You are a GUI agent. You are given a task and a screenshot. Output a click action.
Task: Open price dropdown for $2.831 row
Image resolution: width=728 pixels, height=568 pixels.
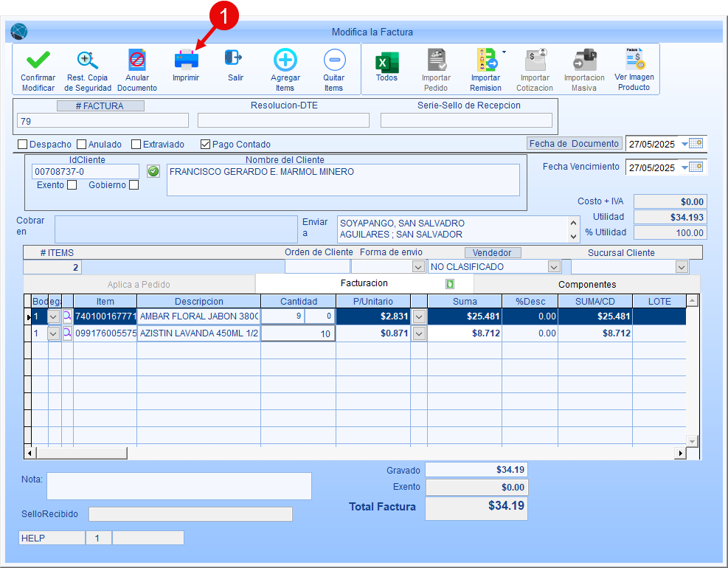[x=419, y=316]
